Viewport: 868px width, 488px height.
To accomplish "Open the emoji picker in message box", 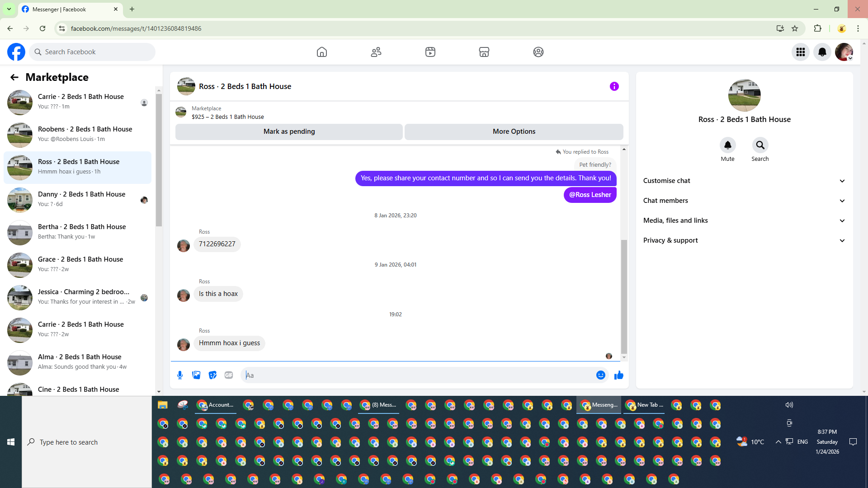I will tap(600, 375).
